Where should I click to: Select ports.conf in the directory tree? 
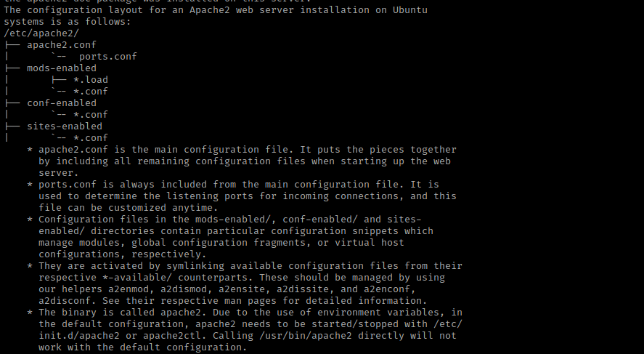click(x=108, y=57)
